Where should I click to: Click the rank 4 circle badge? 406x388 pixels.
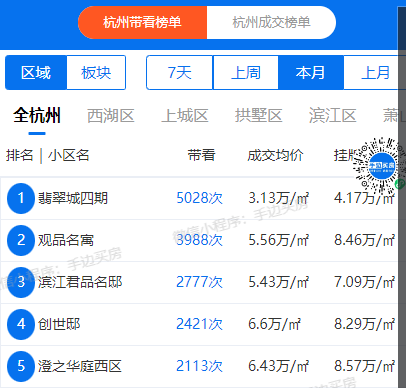pyautogui.click(x=21, y=324)
